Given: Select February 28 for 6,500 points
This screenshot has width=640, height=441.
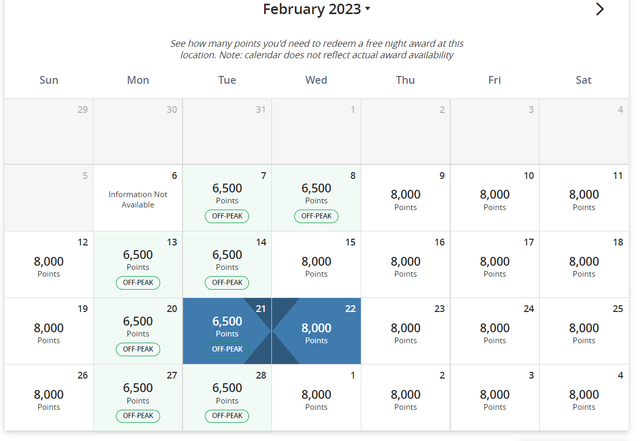Looking at the screenshot, I should click(227, 398).
